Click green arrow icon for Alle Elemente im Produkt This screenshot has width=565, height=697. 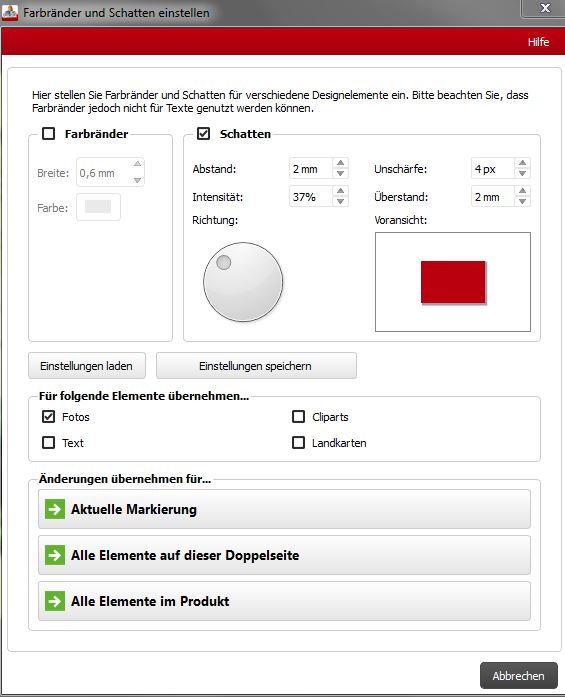pyautogui.click(x=55, y=601)
